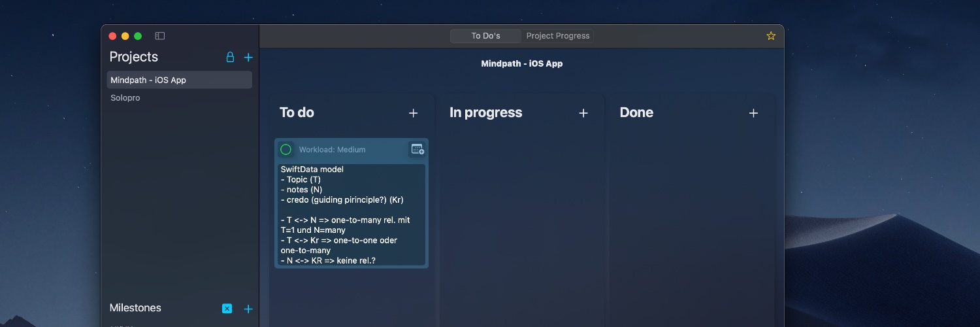
Task: Select the Mindpath - iOS App project
Action: [x=180, y=80]
